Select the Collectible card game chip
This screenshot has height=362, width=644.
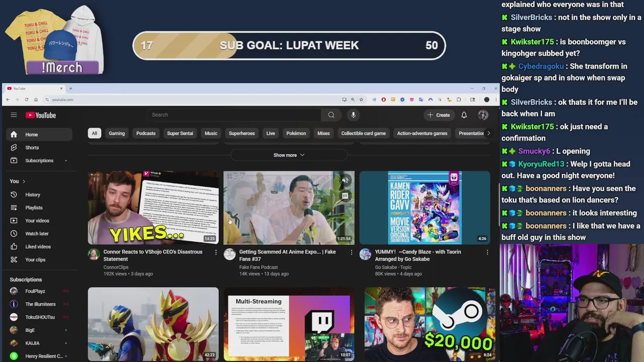click(x=363, y=133)
